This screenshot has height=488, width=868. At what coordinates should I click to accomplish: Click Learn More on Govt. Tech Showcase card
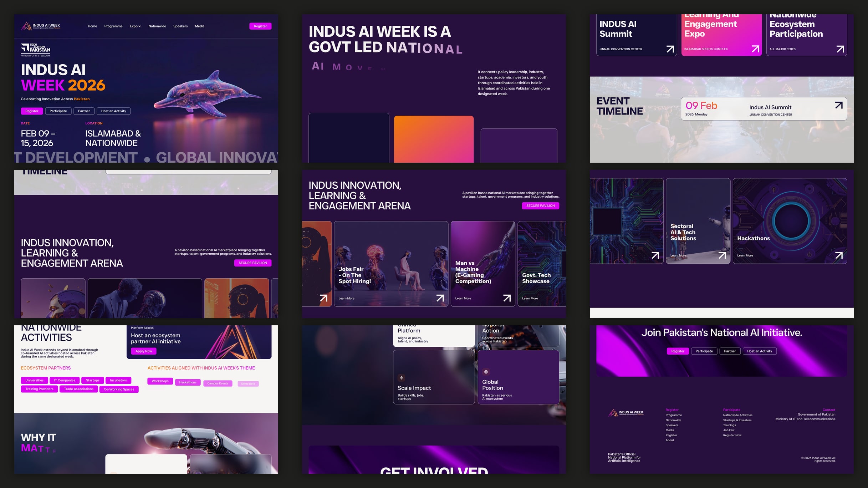click(530, 298)
